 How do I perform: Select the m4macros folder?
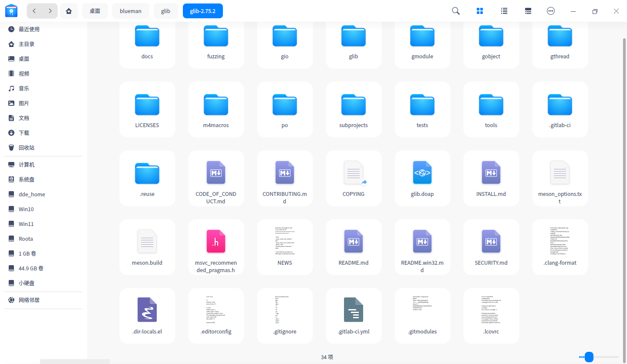(216, 110)
